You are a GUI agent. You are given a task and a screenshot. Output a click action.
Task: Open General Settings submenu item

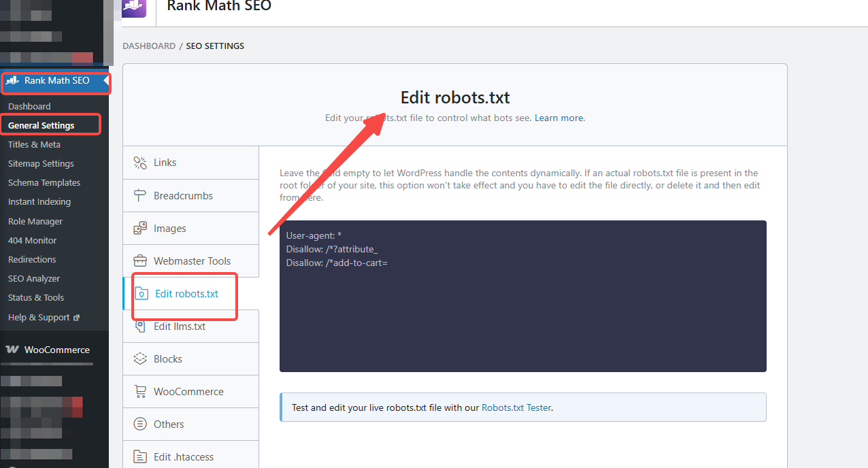point(41,125)
